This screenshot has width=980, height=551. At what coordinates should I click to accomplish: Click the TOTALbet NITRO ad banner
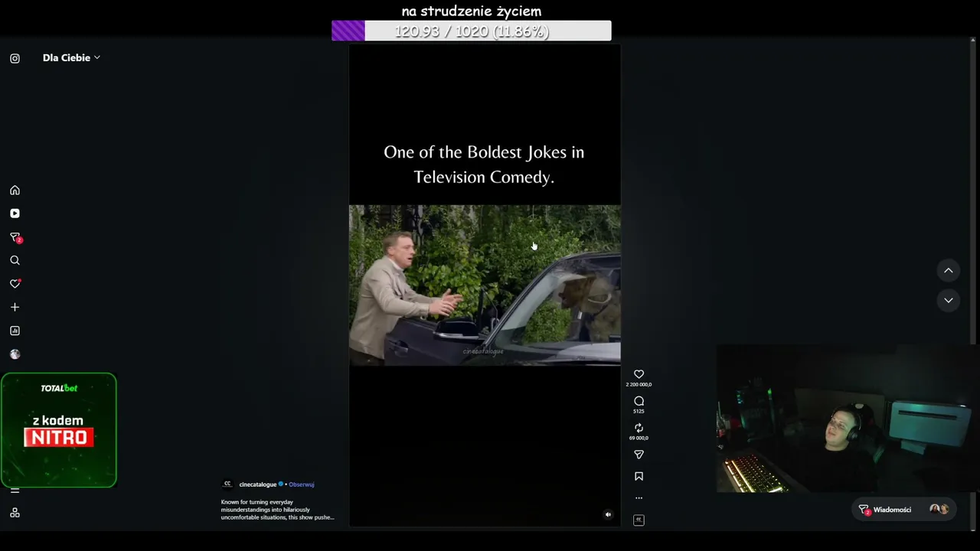59,430
